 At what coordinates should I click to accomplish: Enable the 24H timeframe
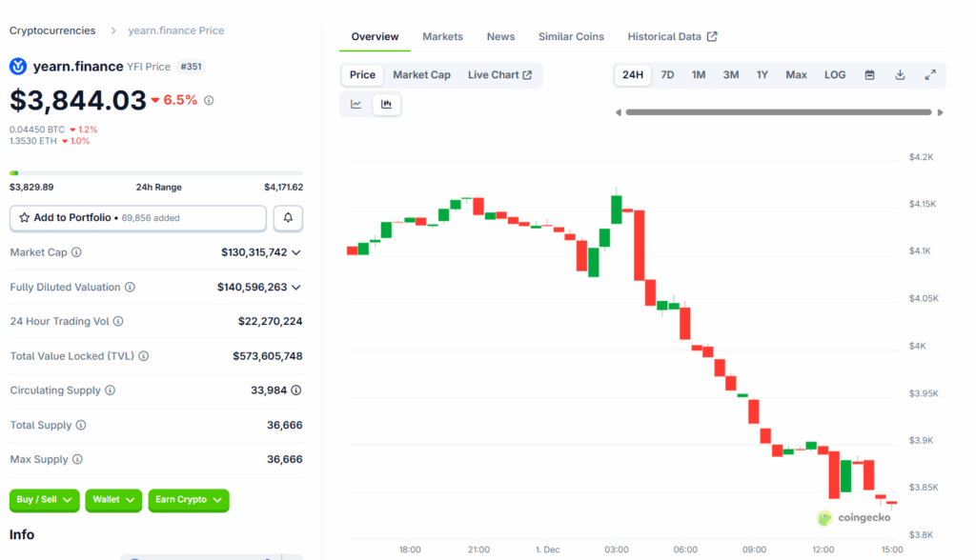[633, 74]
